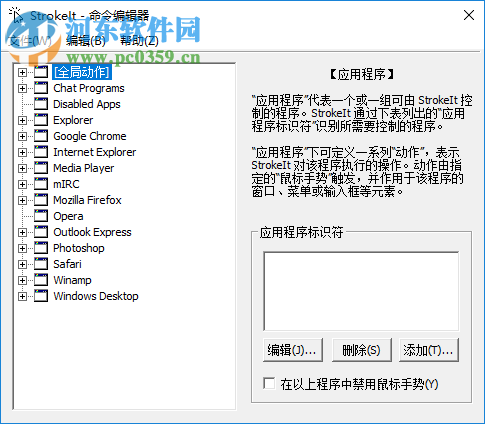Select the Photoshop tree entry
Viewport: 485px width, 424px height.
pyautogui.click(x=79, y=248)
